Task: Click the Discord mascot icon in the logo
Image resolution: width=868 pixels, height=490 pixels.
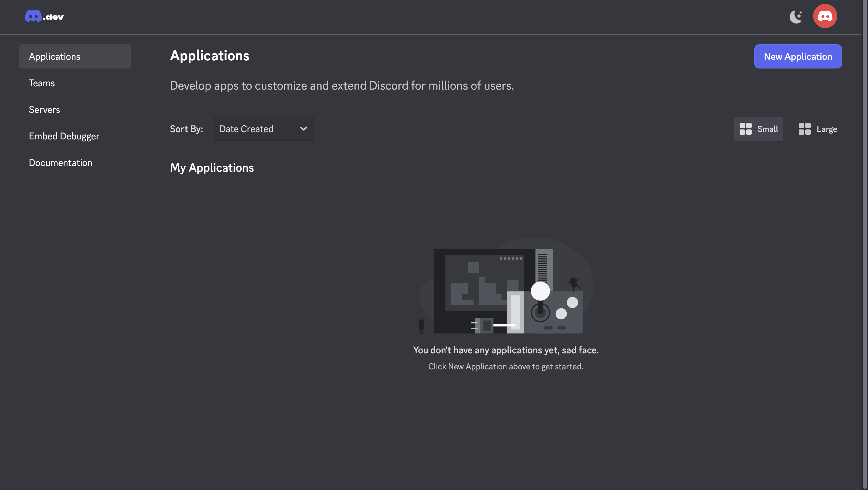Action: [33, 16]
